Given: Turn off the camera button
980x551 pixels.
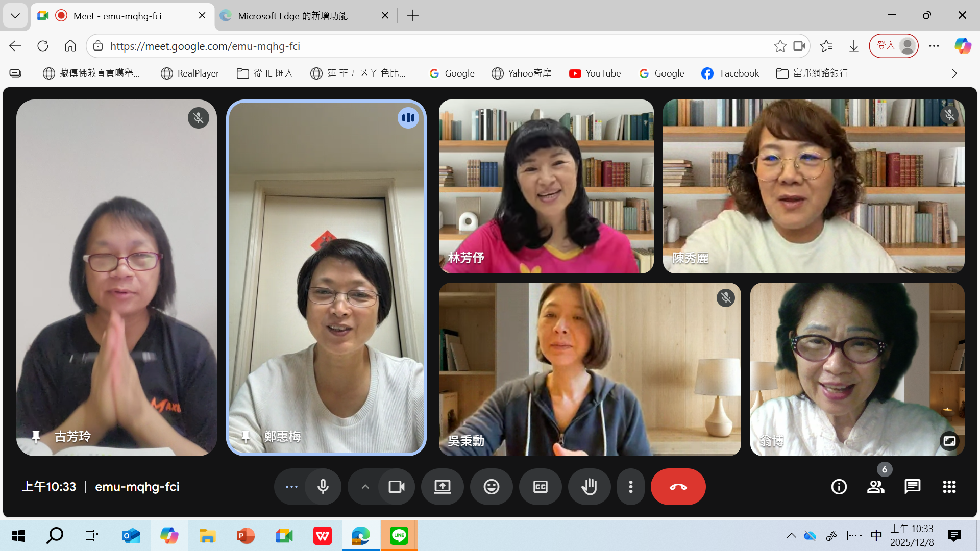Looking at the screenshot, I should click(x=396, y=487).
